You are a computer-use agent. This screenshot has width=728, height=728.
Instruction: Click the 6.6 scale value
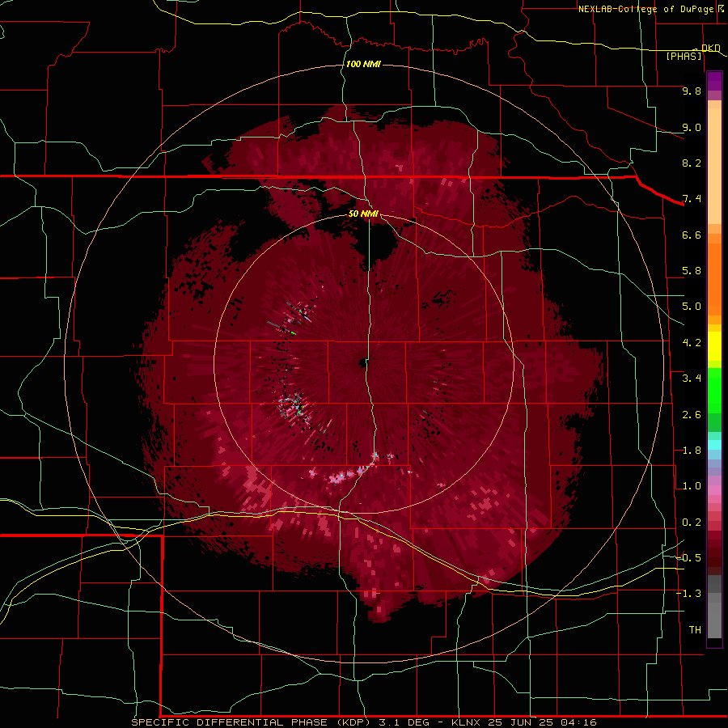pyautogui.click(x=692, y=235)
